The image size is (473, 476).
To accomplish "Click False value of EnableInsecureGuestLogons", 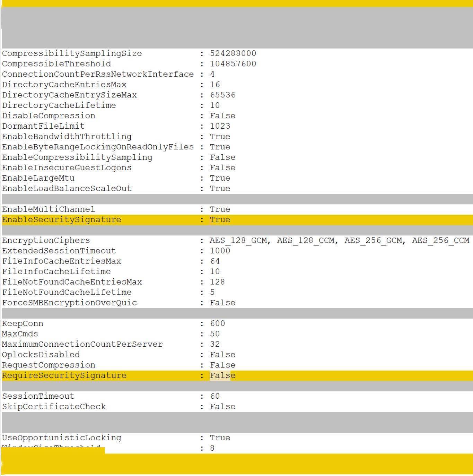I will [x=222, y=168].
